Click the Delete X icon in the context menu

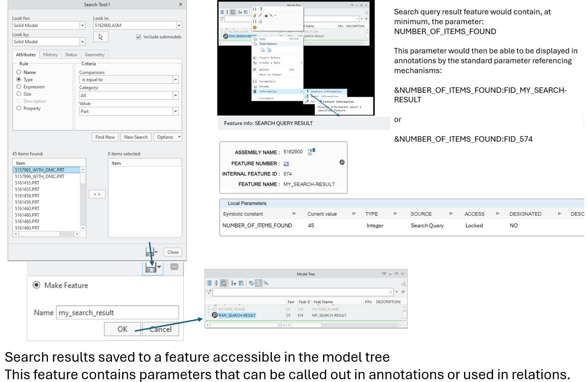[x=255, y=70]
